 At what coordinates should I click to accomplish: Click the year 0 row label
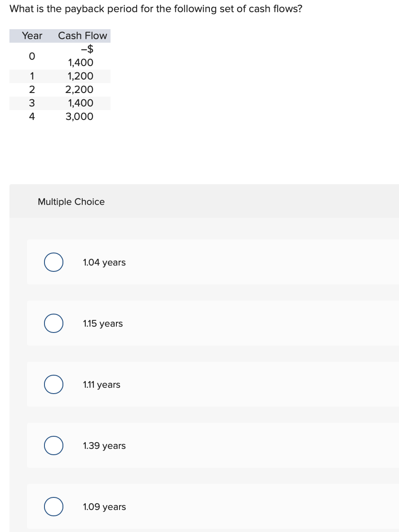pyautogui.click(x=31, y=56)
